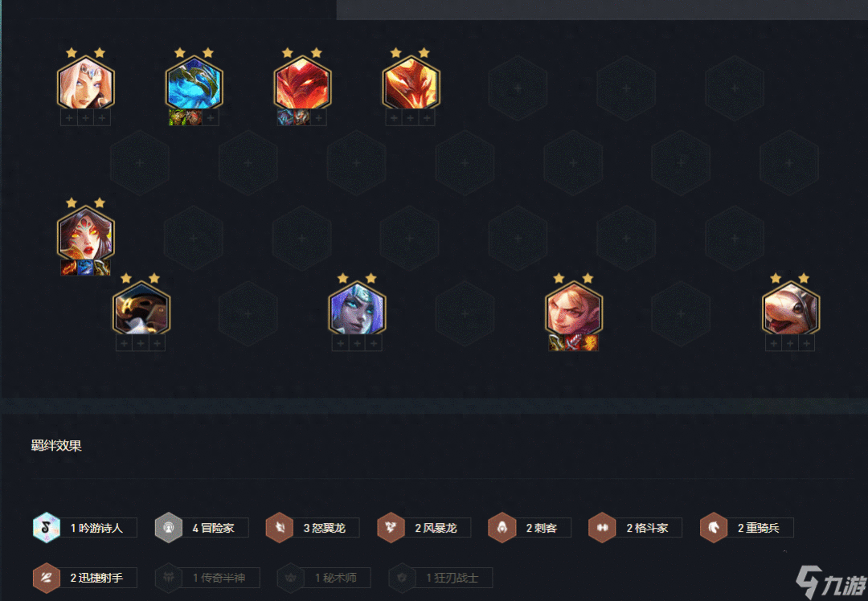Select the purple-haired champion with glowing eyes
The image size is (868, 601).
357,309
